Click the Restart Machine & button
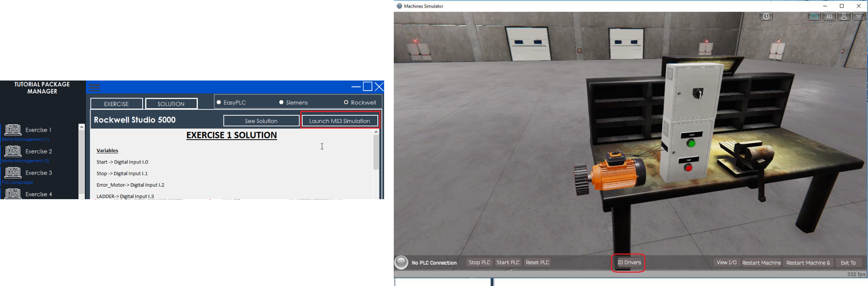The width and height of the screenshot is (868, 286). (808, 263)
